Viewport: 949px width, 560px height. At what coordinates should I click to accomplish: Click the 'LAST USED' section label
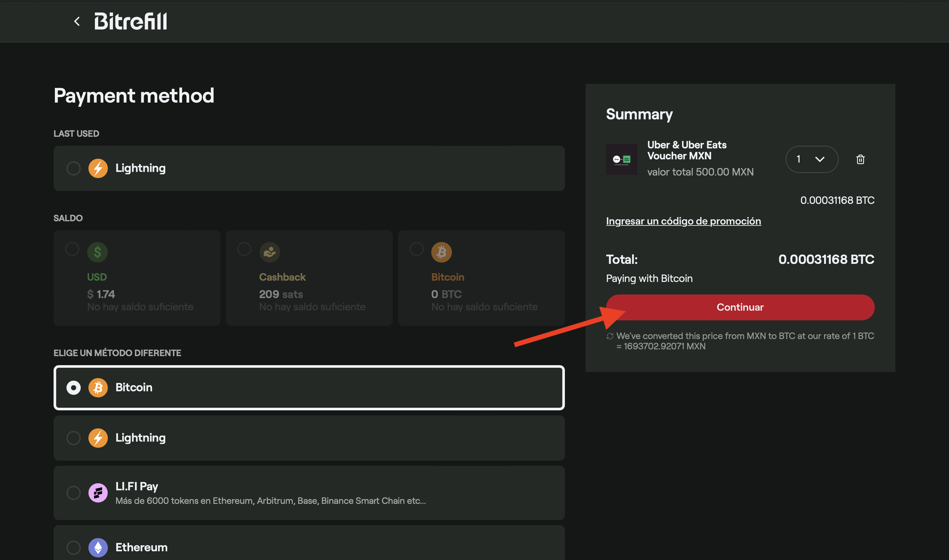(x=76, y=134)
